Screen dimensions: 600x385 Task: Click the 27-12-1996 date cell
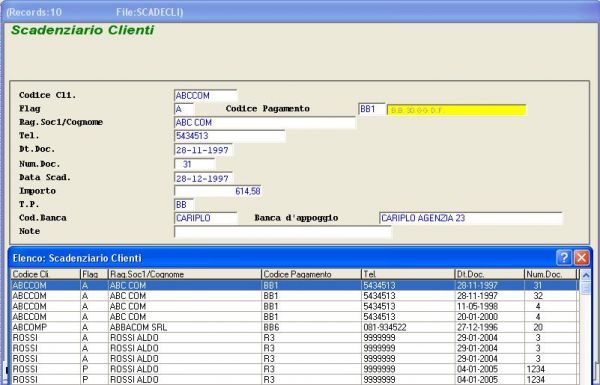click(x=489, y=327)
